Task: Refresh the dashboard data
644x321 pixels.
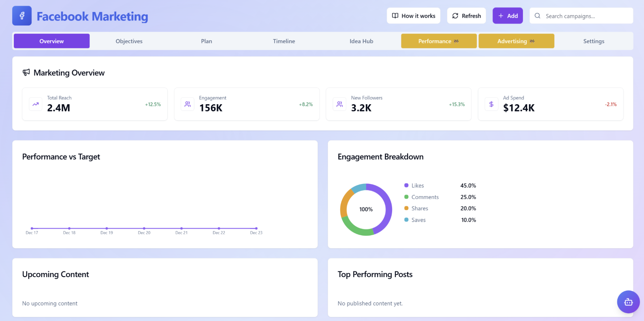Action: tap(466, 16)
